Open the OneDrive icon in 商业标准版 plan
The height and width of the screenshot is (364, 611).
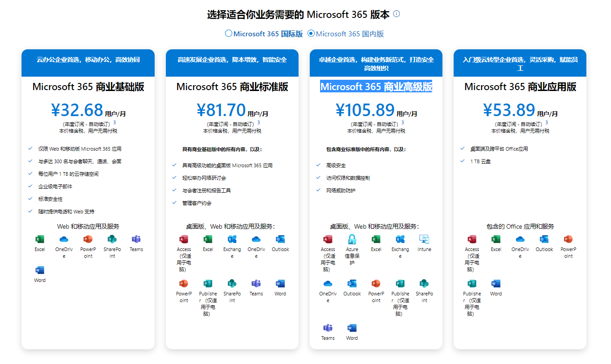tap(256, 239)
